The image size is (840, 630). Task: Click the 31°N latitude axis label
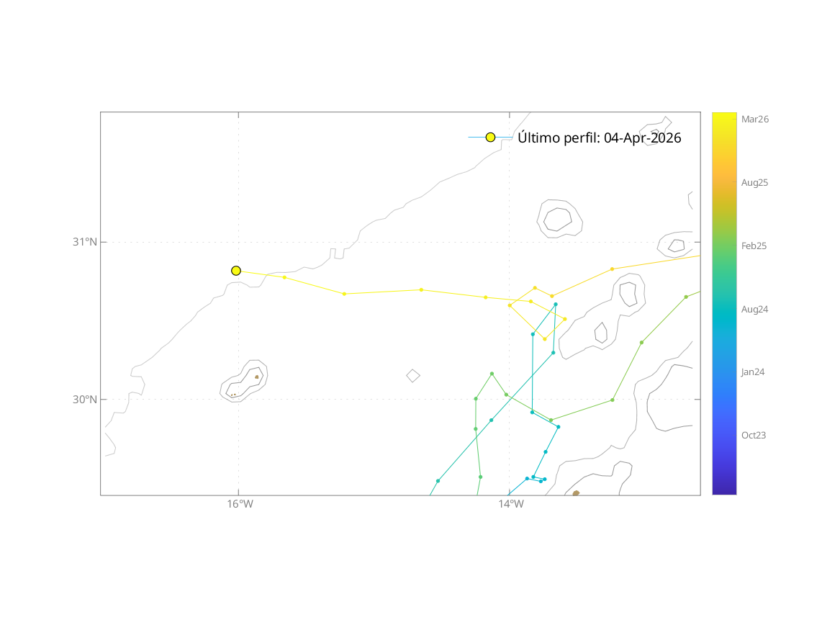84,242
